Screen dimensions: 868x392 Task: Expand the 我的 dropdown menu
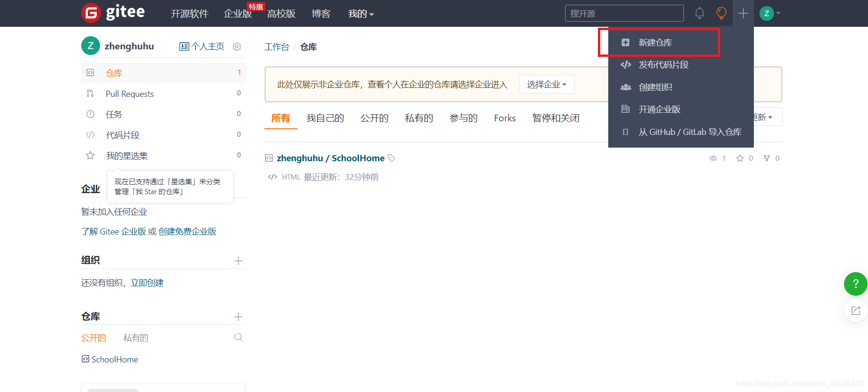(361, 14)
